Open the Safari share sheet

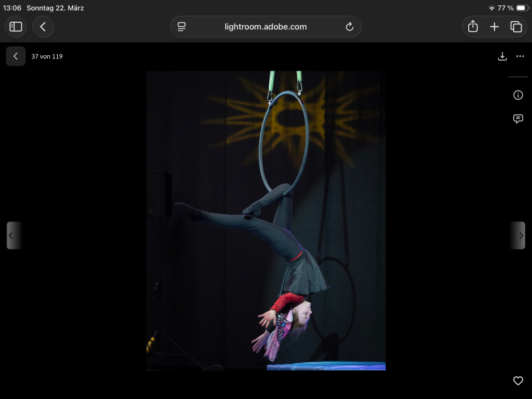pyautogui.click(x=473, y=27)
